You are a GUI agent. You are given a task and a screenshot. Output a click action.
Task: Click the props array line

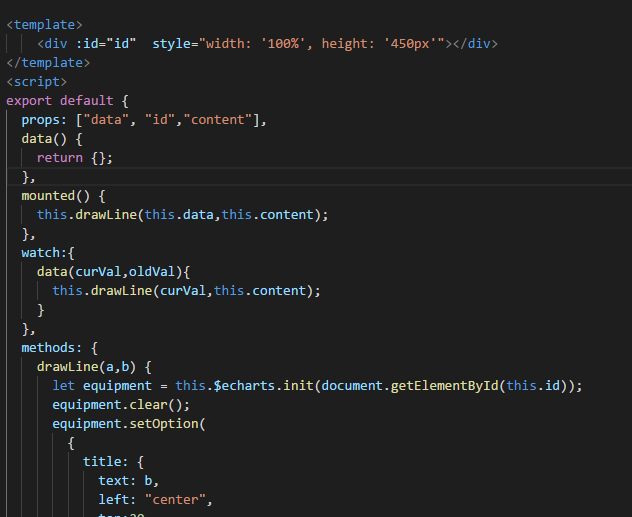coord(144,120)
